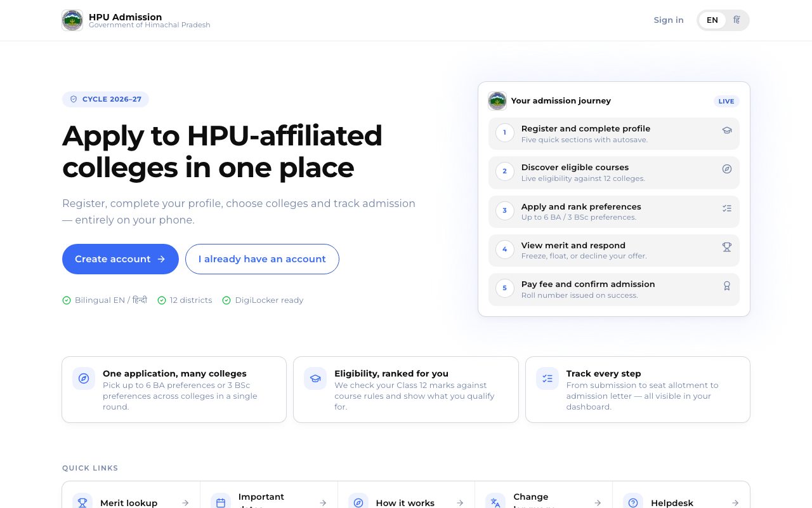Click the checklist icon on Track every step card

click(x=547, y=378)
